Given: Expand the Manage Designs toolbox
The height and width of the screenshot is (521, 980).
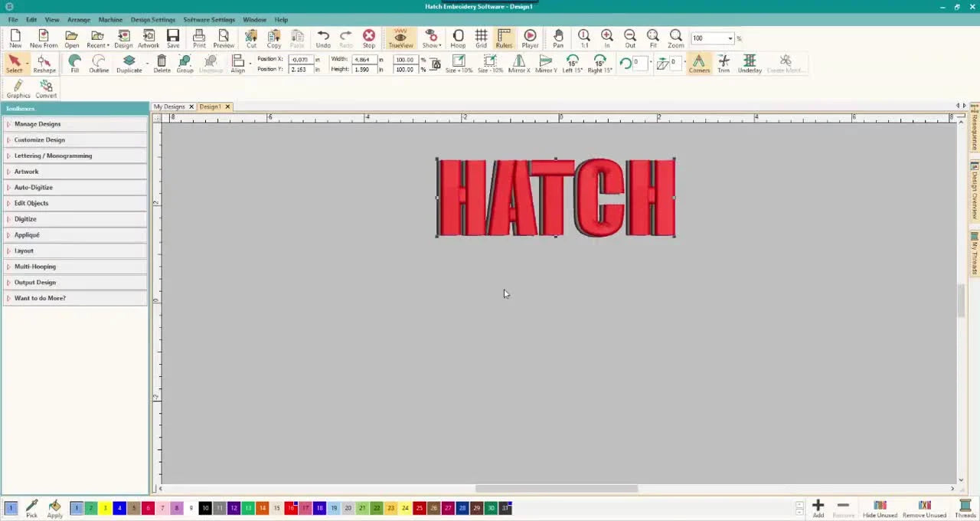Looking at the screenshot, I should click(x=75, y=124).
